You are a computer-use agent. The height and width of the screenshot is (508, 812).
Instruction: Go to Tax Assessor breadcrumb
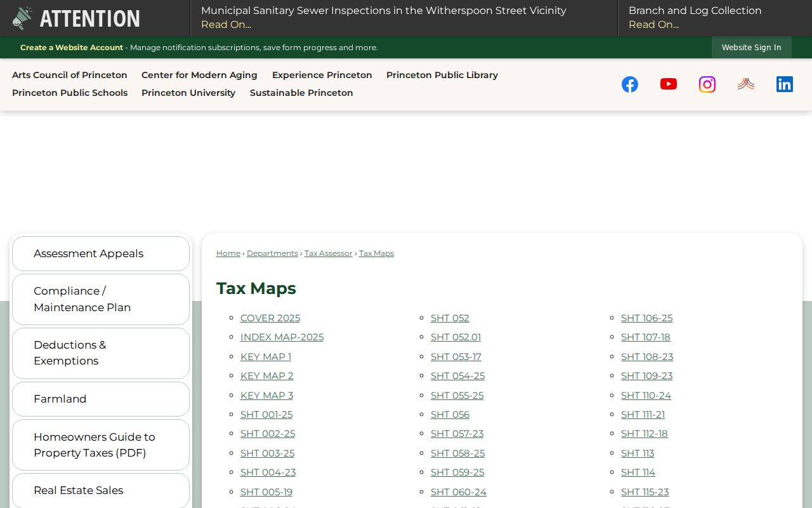click(329, 253)
